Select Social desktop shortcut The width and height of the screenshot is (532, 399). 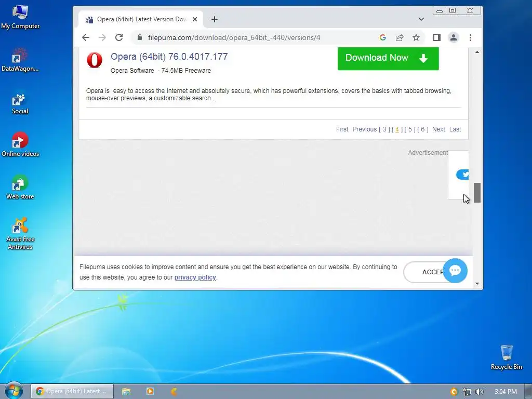[20, 103]
